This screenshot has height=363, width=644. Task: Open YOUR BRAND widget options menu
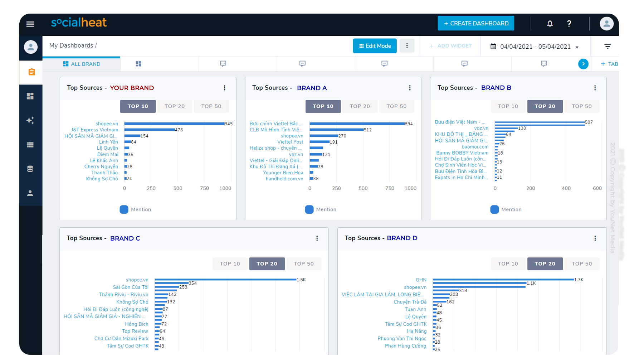click(225, 88)
